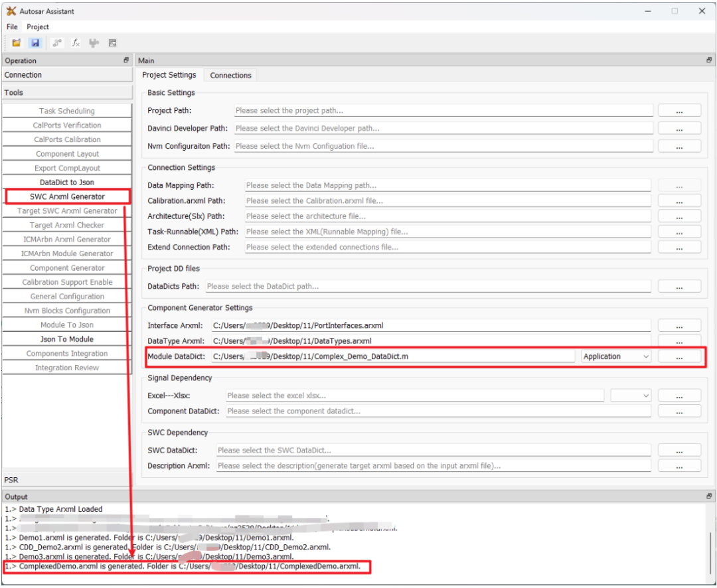
Task: Browse for the Project Path
Action: point(679,110)
